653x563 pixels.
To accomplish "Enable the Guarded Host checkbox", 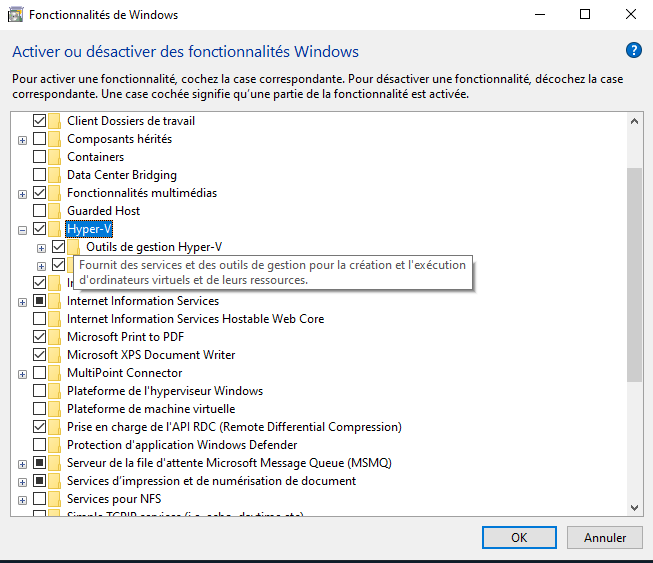I will (40, 211).
